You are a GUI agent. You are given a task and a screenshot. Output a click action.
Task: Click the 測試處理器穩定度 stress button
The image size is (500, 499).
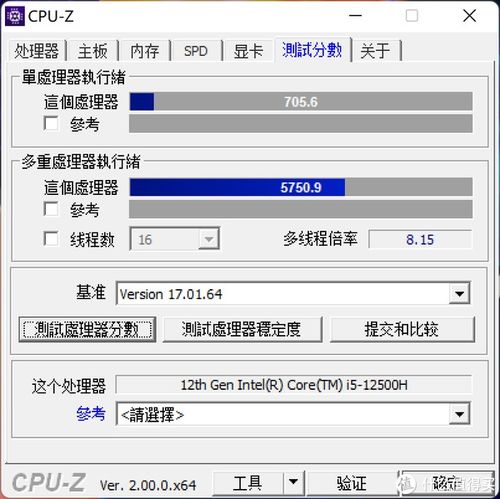click(x=242, y=329)
